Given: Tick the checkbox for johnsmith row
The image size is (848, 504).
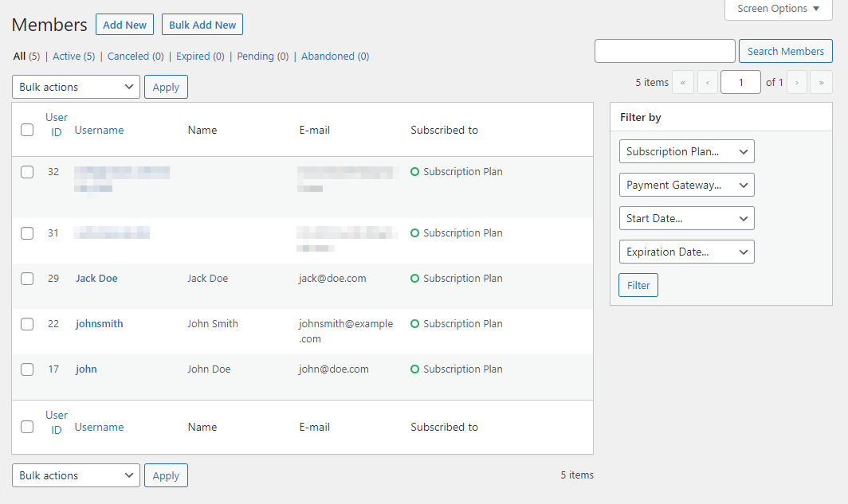Looking at the screenshot, I should coord(27,324).
